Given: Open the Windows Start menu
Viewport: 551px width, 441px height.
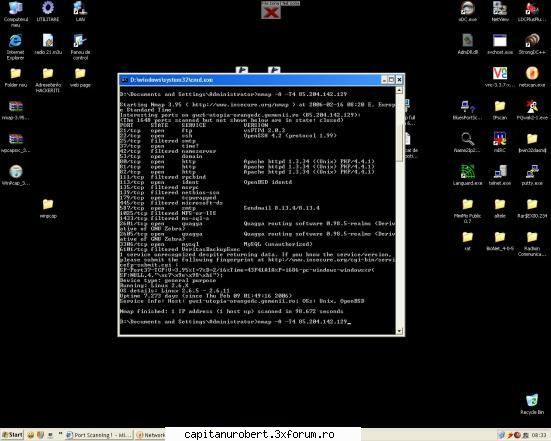Looking at the screenshot, I should (x=12, y=435).
